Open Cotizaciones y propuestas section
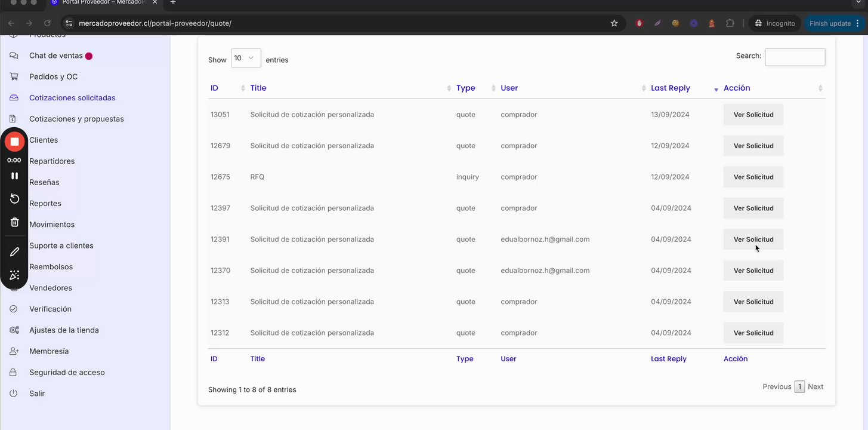Viewport: 868px width, 430px height. click(x=76, y=119)
